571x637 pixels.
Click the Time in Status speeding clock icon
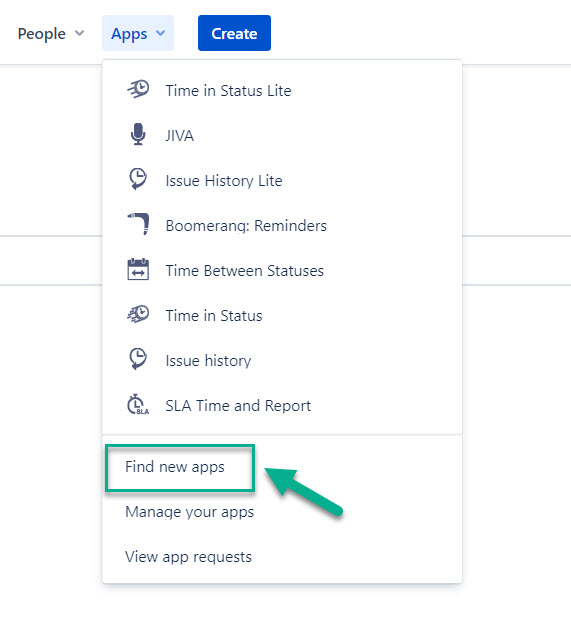[x=138, y=314]
